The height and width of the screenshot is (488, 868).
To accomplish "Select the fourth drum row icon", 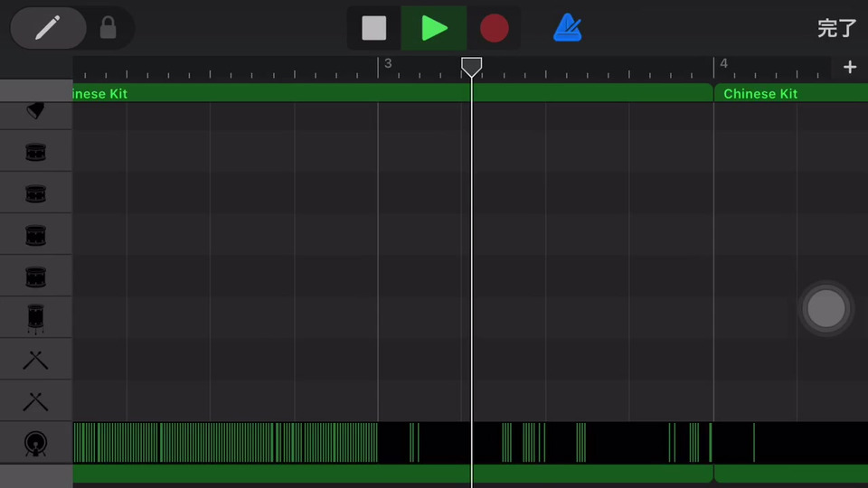I will 36,277.
